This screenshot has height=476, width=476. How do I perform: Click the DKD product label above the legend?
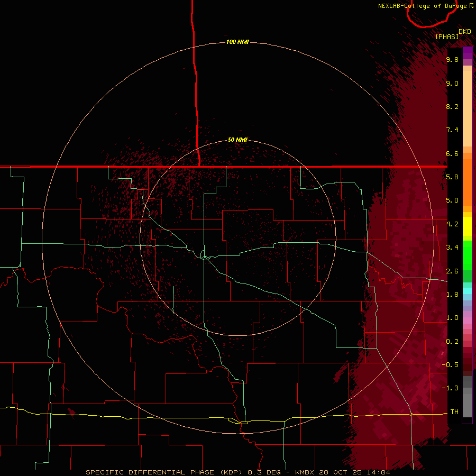coord(465,32)
